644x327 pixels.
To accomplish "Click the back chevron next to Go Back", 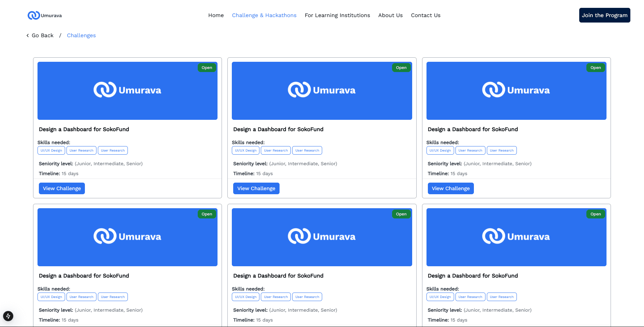I will [x=27, y=35].
